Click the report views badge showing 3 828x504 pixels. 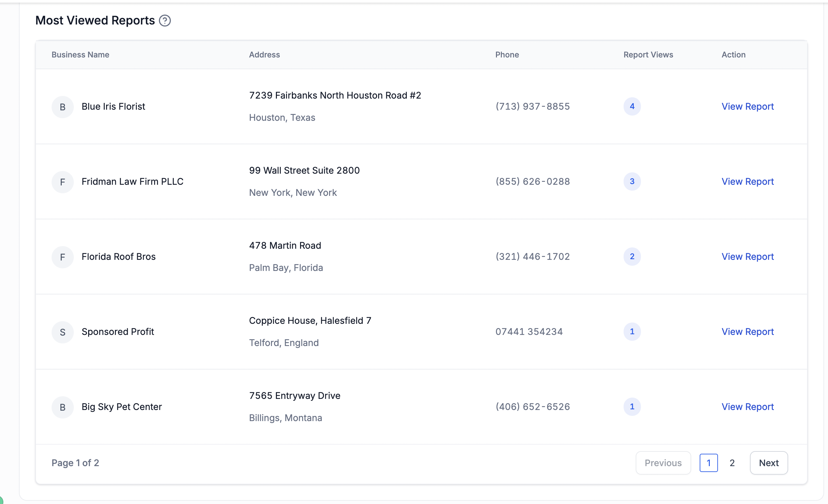pyautogui.click(x=632, y=181)
